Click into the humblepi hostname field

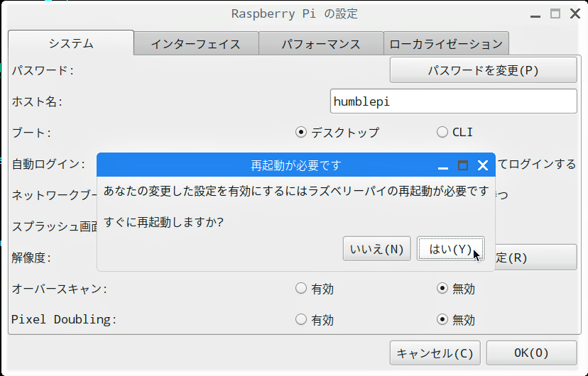pos(453,101)
